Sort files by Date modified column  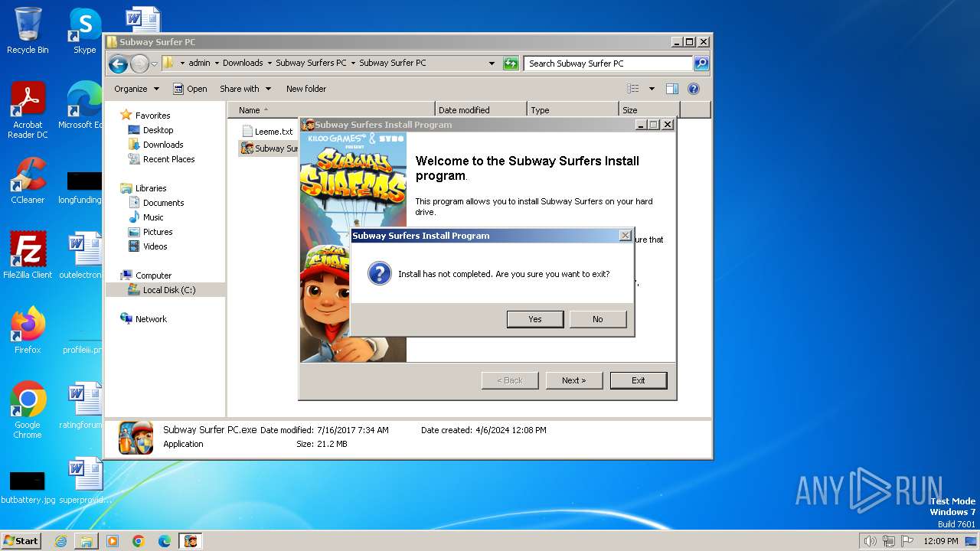tap(481, 110)
